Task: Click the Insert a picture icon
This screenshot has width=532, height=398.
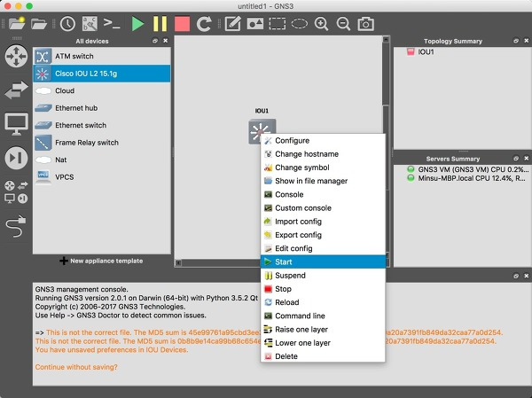Action: [x=255, y=24]
